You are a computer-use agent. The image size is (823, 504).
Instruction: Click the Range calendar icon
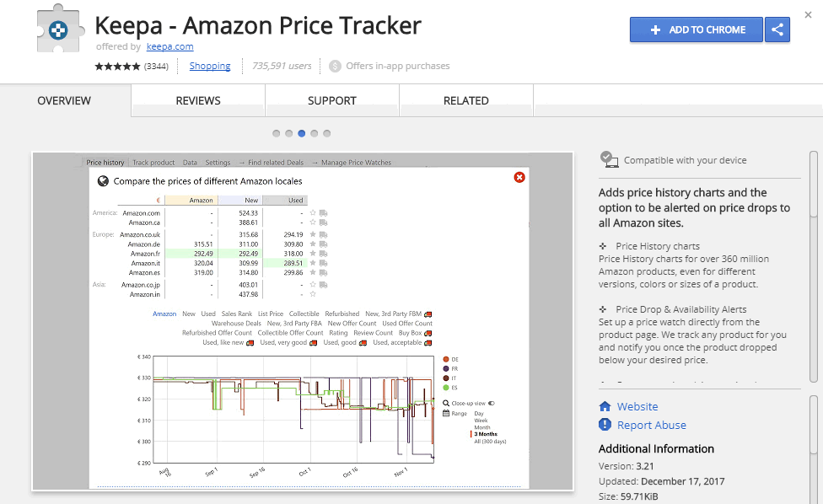tap(446, 413)
